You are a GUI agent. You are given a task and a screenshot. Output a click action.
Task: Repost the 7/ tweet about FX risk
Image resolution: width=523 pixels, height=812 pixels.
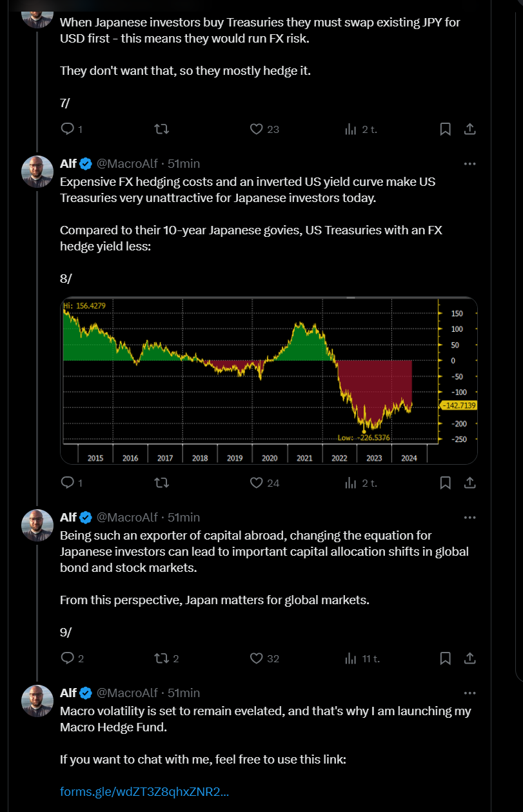pyautogui.click(x=162, y=129)
